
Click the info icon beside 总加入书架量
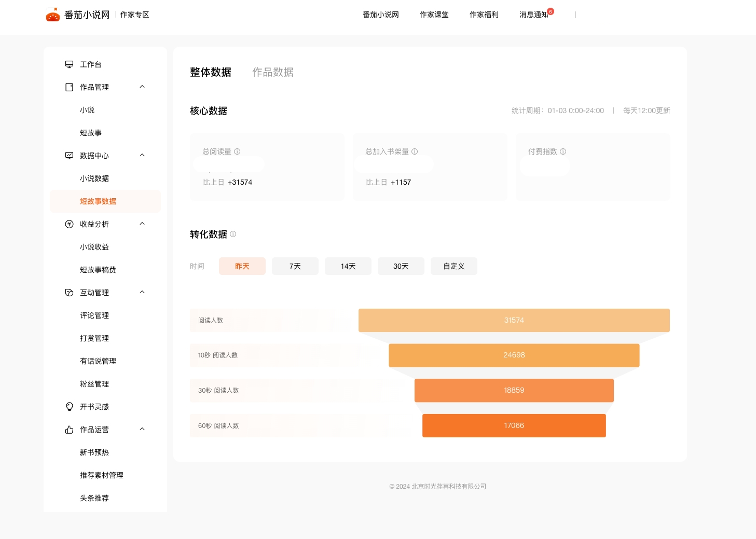coord(415,151)
